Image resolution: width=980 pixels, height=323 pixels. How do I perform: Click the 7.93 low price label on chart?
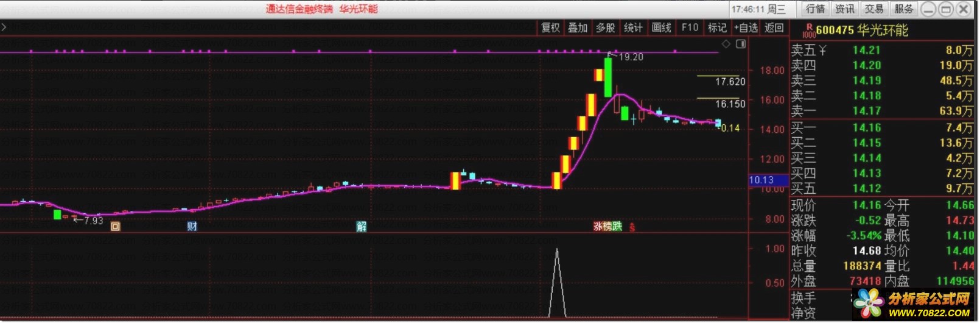pyautogui.click(x=93, y=221)
